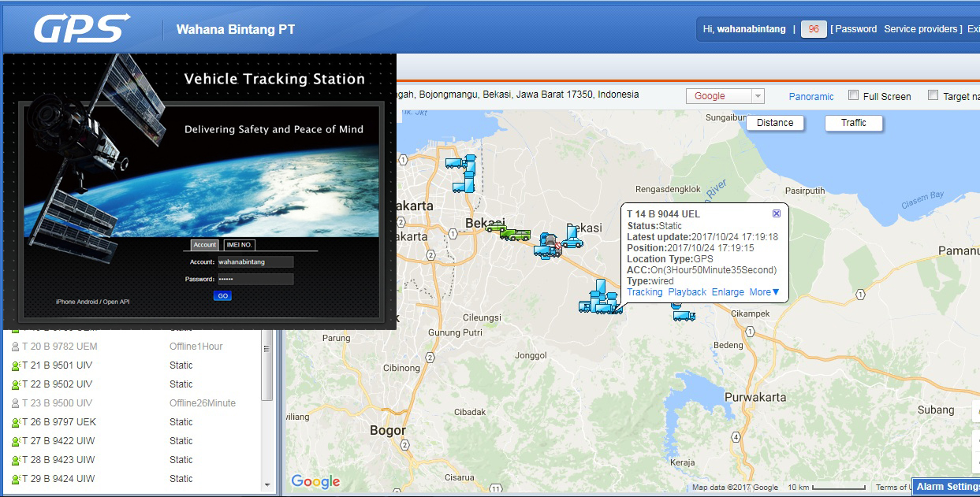
Task: Click the Traffic map button
Action: [853, 123]
